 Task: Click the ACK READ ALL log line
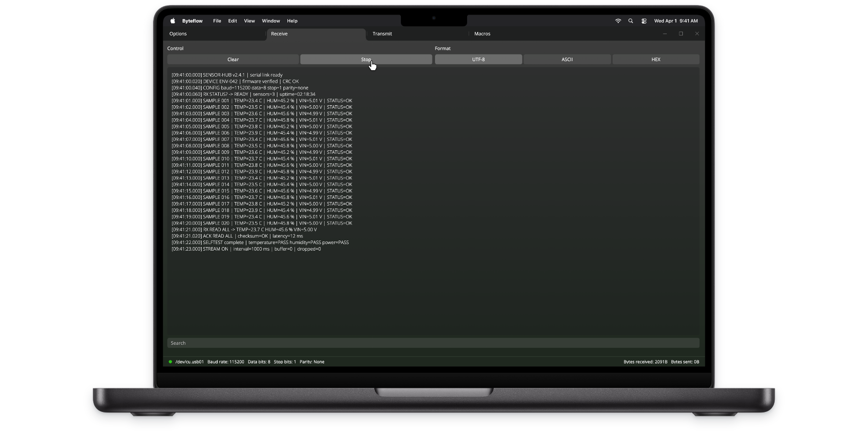pyautogui.click(x=237, y=236)
